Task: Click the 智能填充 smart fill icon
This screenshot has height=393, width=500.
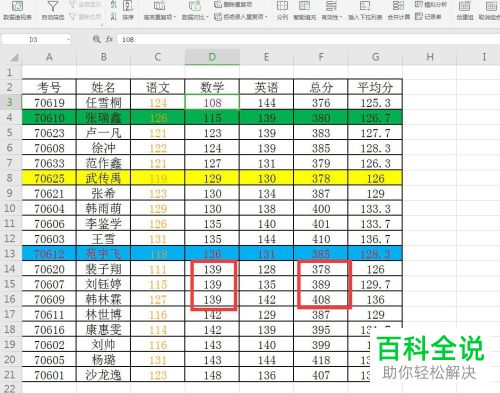Action: [305, 6]
